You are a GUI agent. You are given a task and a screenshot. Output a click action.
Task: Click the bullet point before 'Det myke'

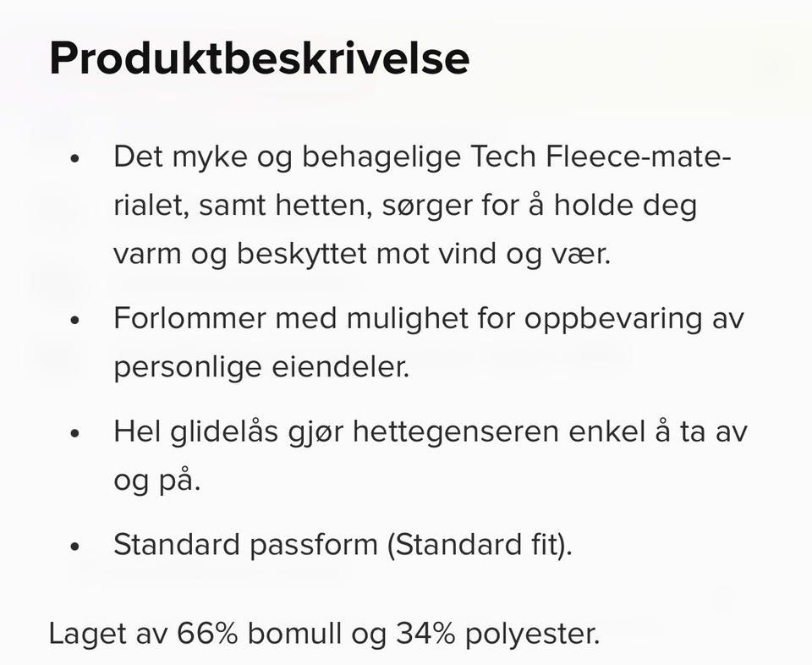coord(75,159)
